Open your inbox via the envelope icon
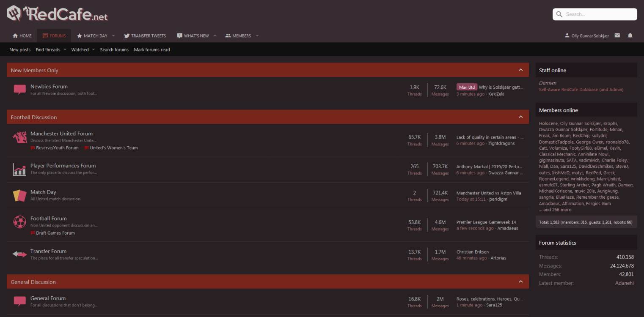 tap(617, 36)
